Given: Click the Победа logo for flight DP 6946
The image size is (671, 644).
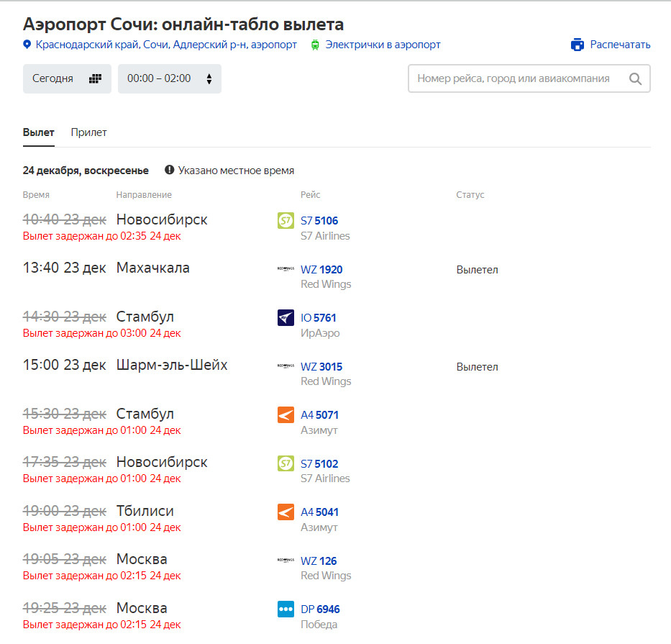Looking at the screenshot, I should (286, 609).
